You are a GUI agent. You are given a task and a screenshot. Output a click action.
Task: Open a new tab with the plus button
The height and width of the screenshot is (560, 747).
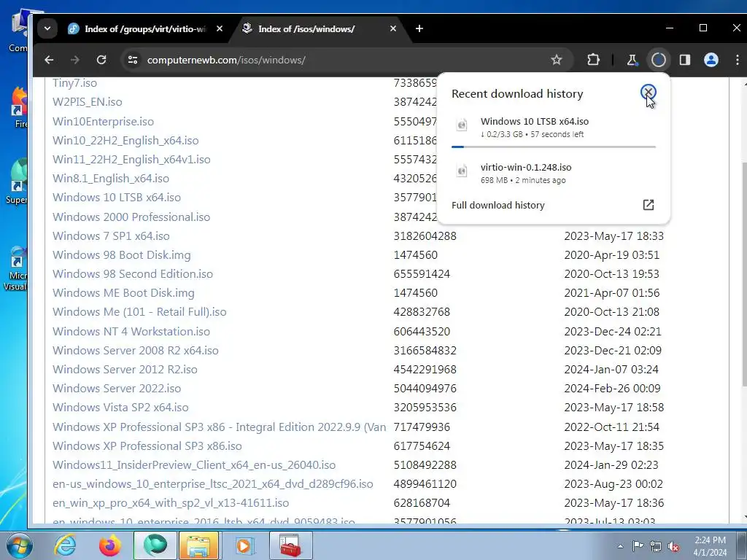point(419,28)
